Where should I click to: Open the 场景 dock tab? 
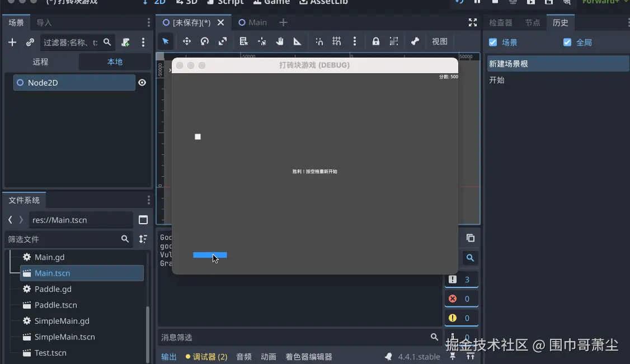pos(16,22)
